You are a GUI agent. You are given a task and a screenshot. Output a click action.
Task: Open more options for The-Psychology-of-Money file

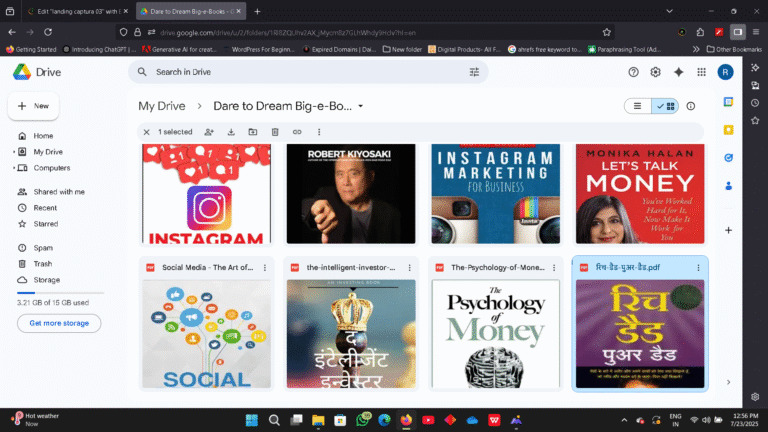pos(554,267)
